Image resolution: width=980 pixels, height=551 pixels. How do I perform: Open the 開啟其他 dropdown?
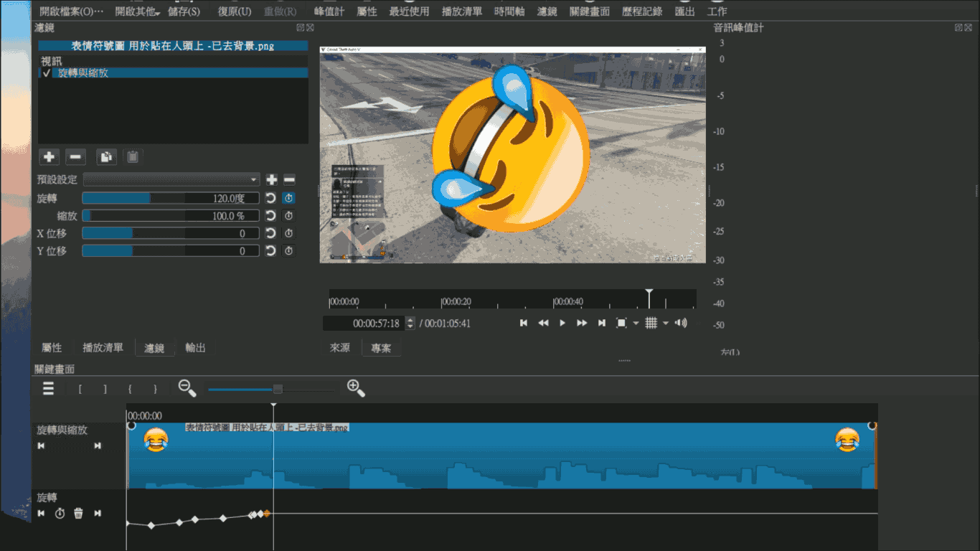click(x=136, y=11)
